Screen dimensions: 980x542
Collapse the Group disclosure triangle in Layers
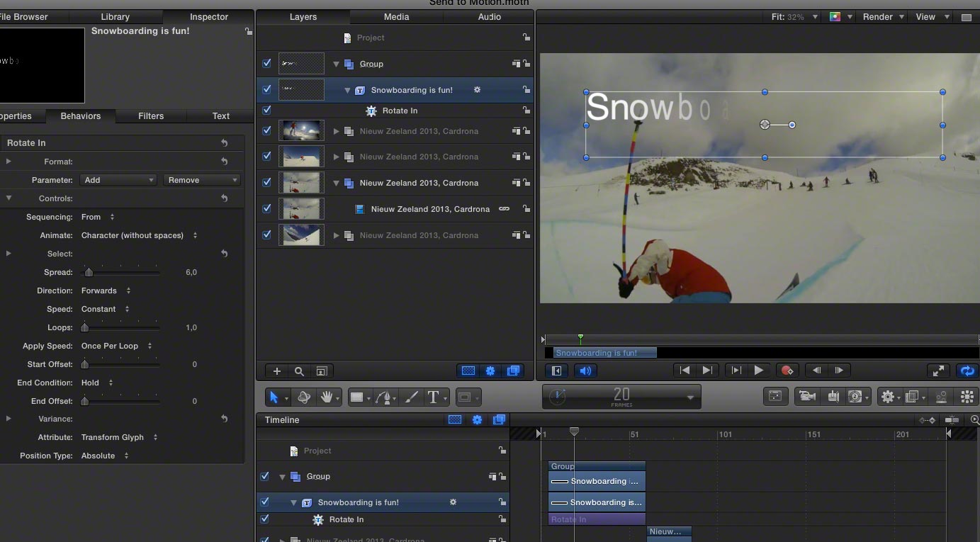pyautogui.click(x=337, y=64)
